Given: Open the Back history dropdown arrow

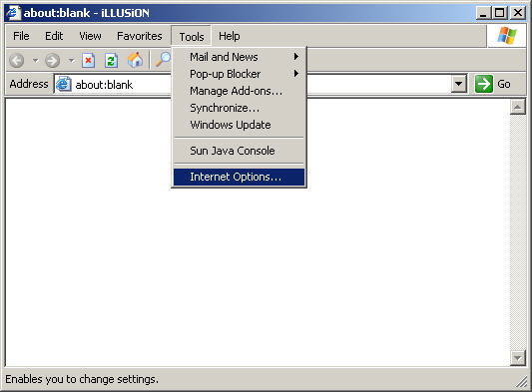Looking at the screenshot, I should (x=35, y=61).
